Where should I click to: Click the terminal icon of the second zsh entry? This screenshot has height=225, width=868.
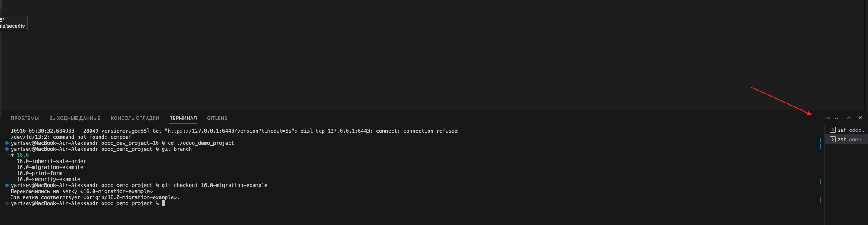tap(833, 139)
